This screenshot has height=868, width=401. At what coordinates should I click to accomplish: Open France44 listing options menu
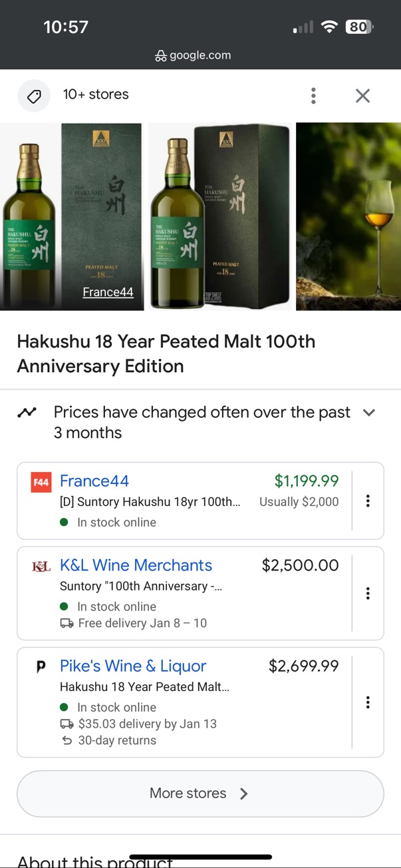pyautogui.click(x=368, y=501)
